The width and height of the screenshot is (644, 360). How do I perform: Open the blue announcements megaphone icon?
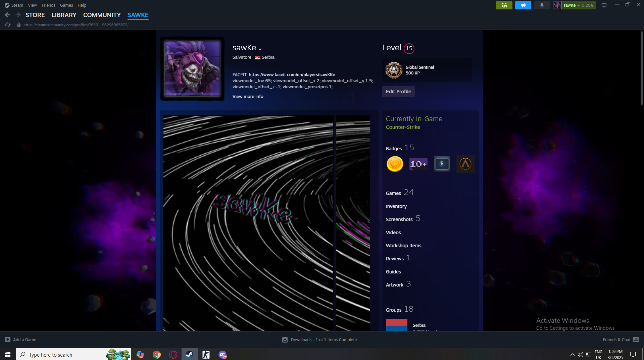(523, 5)
